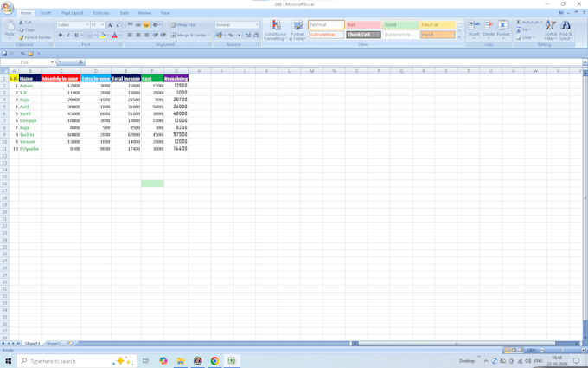Toggle Underline formatting
Image resolution: width=588 pixels, height=368 pixels.
[76, 35]
